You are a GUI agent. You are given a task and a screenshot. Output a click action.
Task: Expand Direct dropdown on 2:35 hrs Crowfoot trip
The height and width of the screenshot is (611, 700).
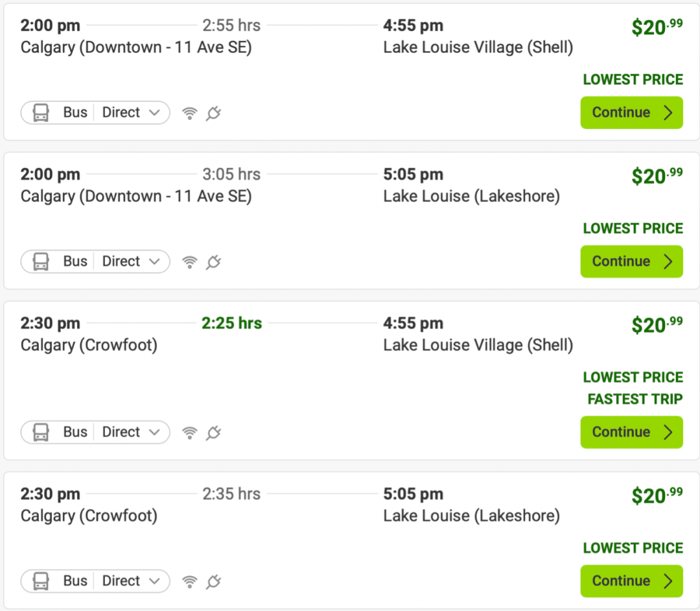[x=131, y=581]
